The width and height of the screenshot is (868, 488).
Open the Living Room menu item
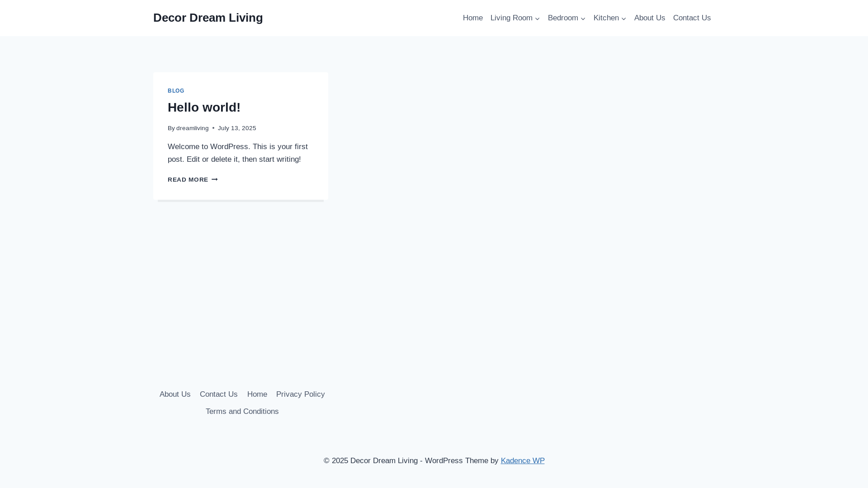click(511, 18)
